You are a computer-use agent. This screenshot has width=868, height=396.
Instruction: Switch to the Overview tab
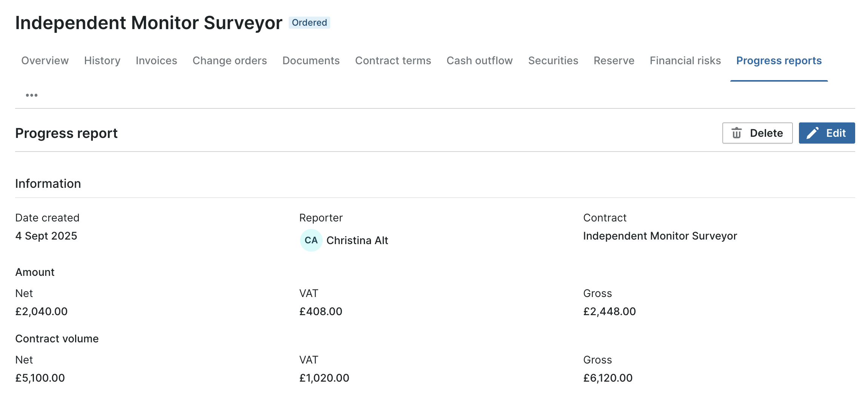(x=45, y=60)
